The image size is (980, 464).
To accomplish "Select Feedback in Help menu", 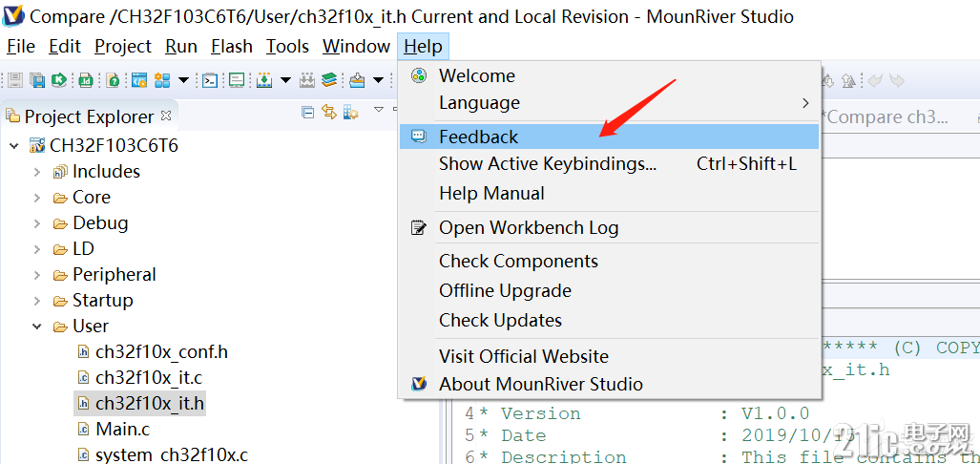I will 610,137.
